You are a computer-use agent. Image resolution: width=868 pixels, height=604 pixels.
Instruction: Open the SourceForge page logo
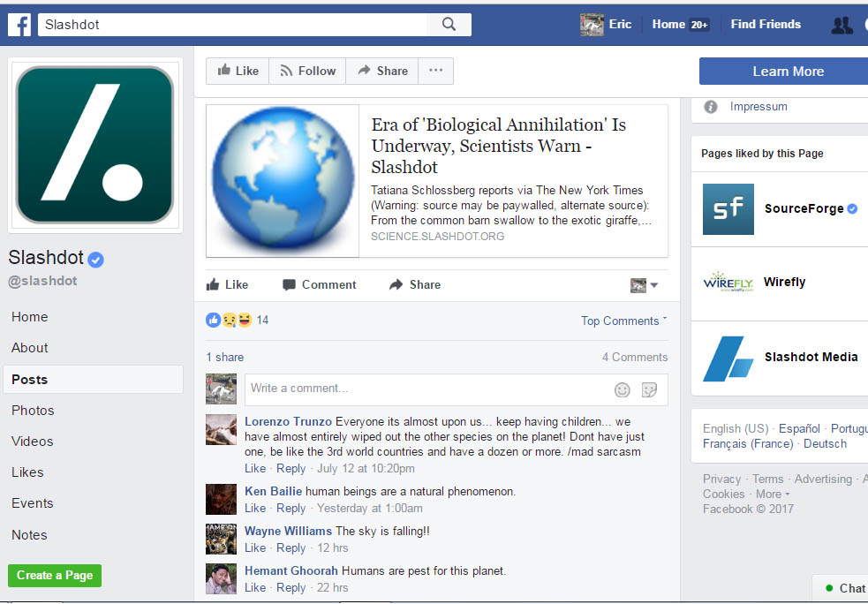[x=728, y=209]
